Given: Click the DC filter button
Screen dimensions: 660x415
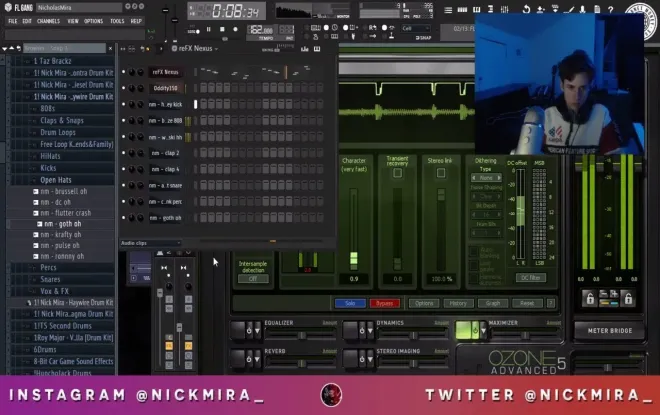Looking at the screenshot, I should click(x=531, y=278).
